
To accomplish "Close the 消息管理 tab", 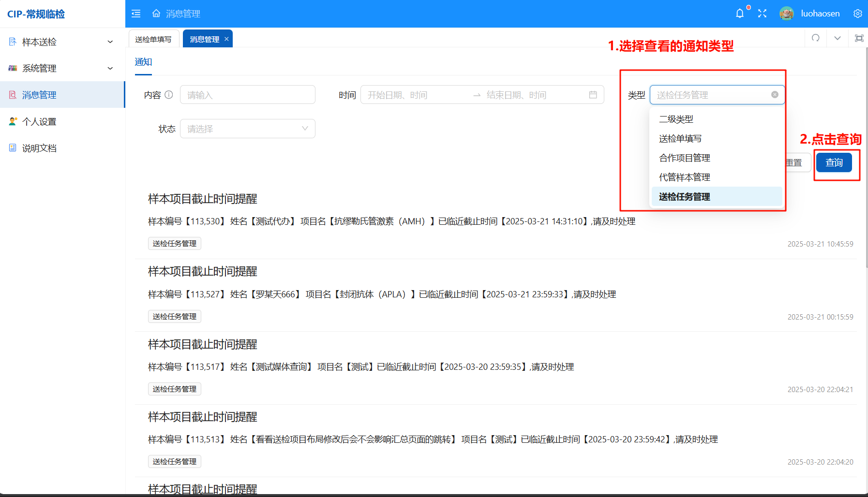I will 226,39.
